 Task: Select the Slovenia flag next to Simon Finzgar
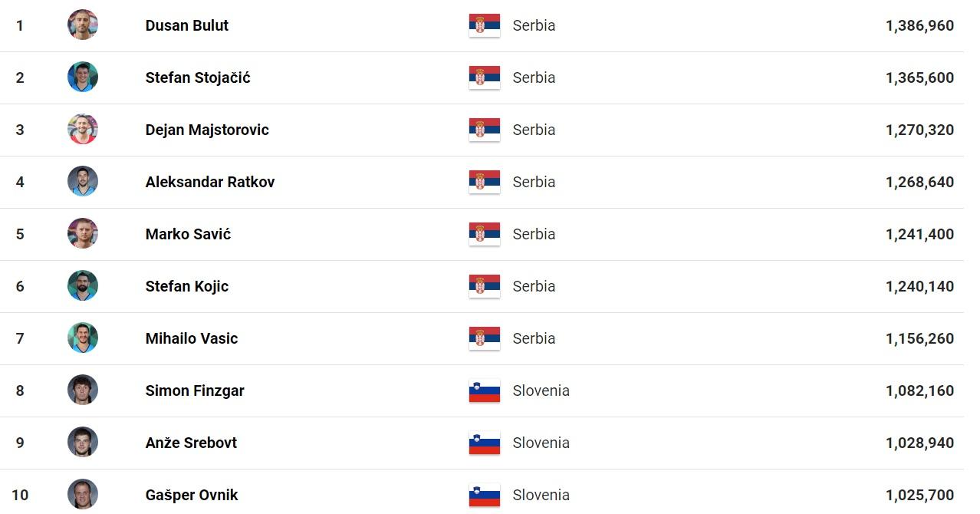[x=485, y=390]
